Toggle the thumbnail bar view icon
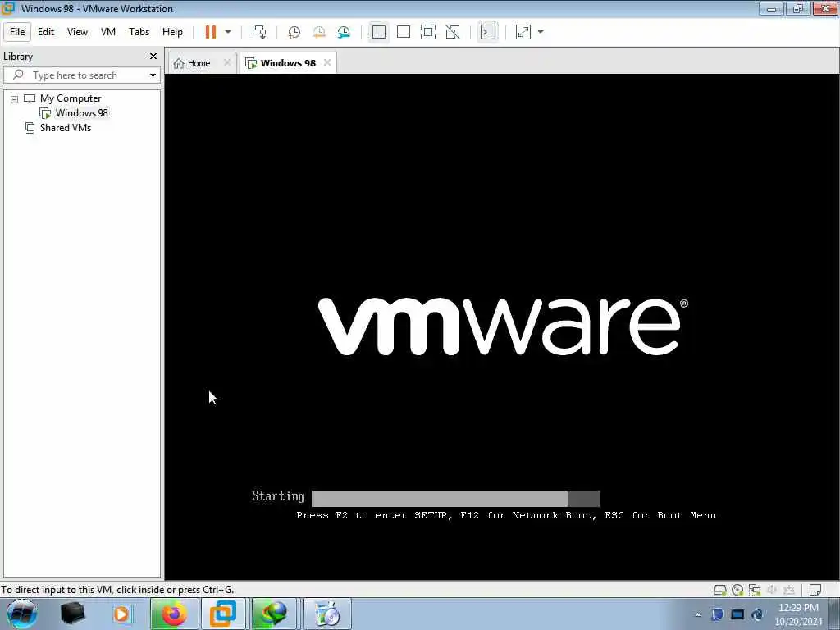840x630 pixels. tap(404, 32)
